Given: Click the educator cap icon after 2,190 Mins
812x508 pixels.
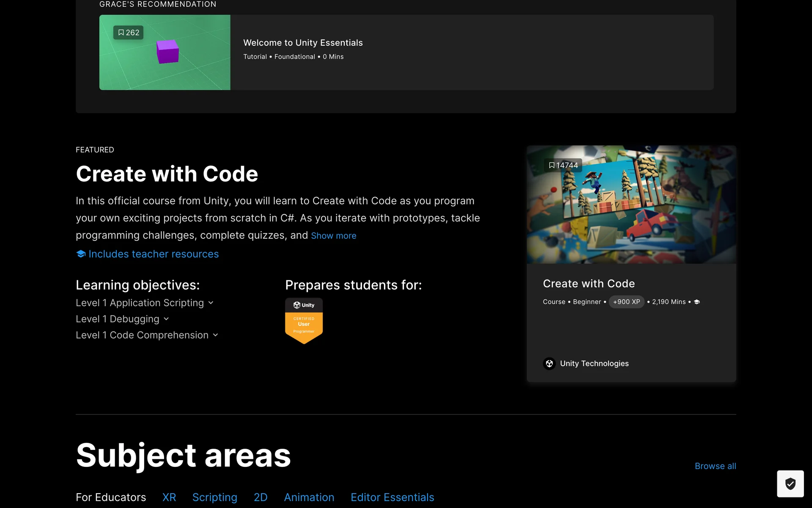Looking at the screenshot, I should click(x=697, y=302).
